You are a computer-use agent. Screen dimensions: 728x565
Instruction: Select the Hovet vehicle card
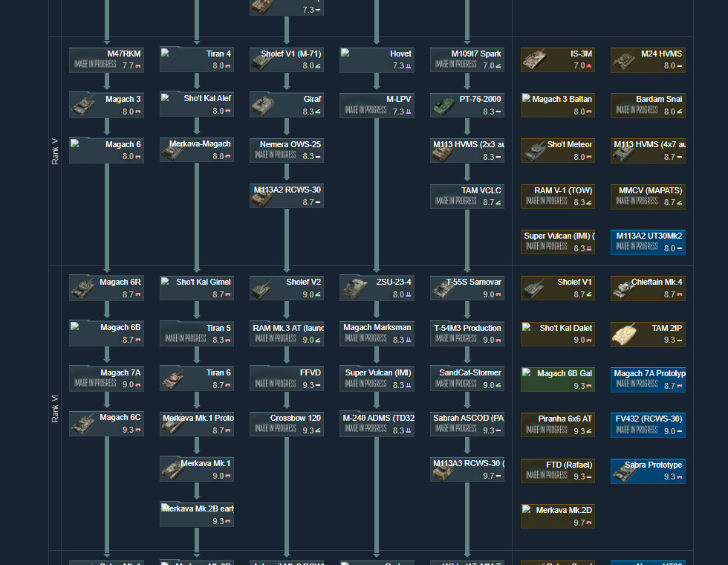(377, 60)
